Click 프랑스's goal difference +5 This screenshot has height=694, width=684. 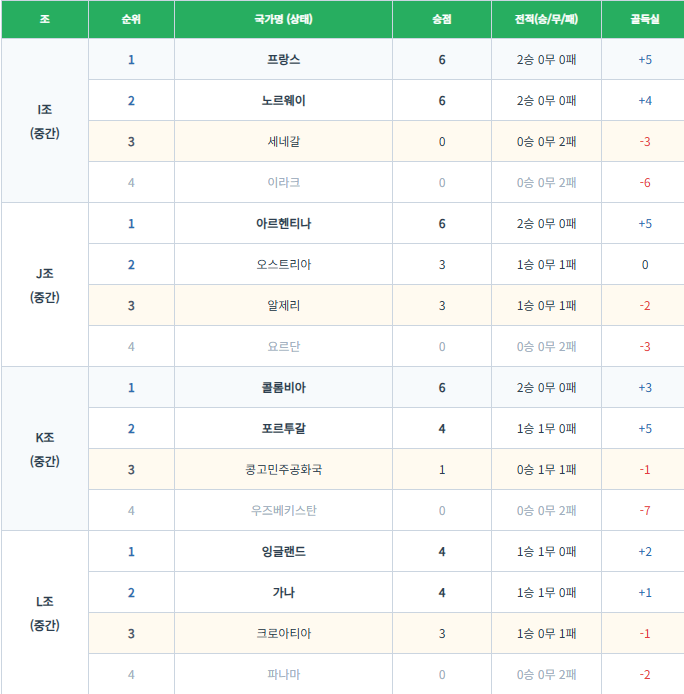(645, 60)
